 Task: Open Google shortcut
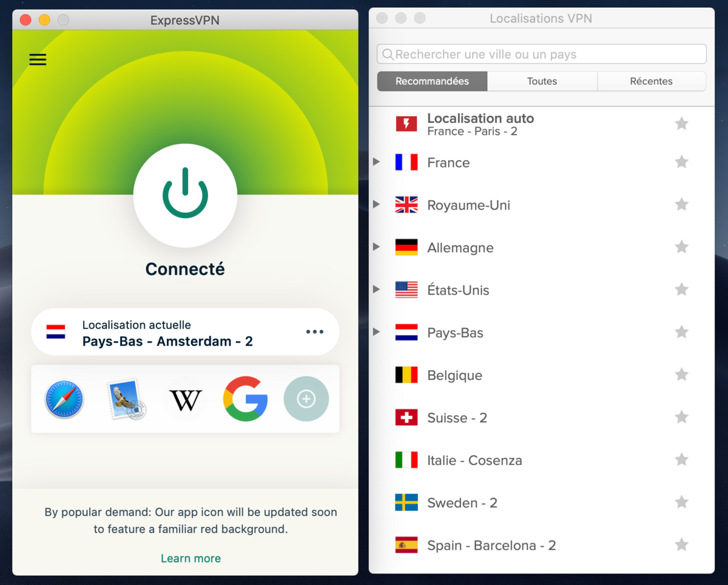point(245,399)
